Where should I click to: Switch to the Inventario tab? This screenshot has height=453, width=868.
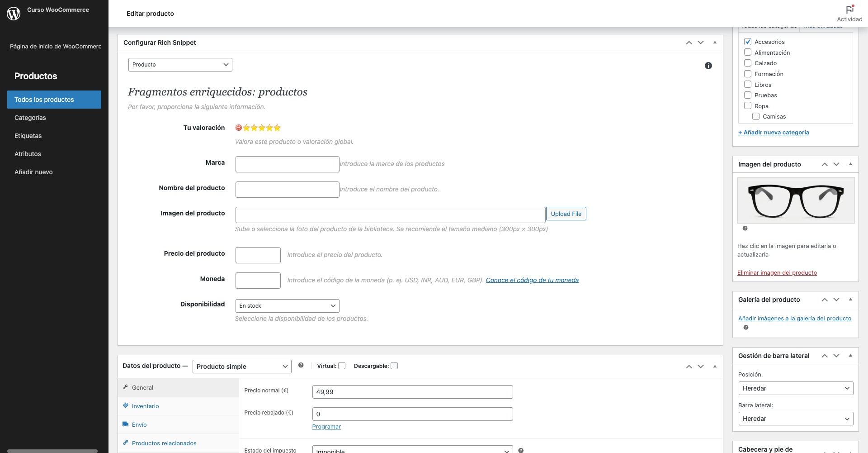(145, 406)
